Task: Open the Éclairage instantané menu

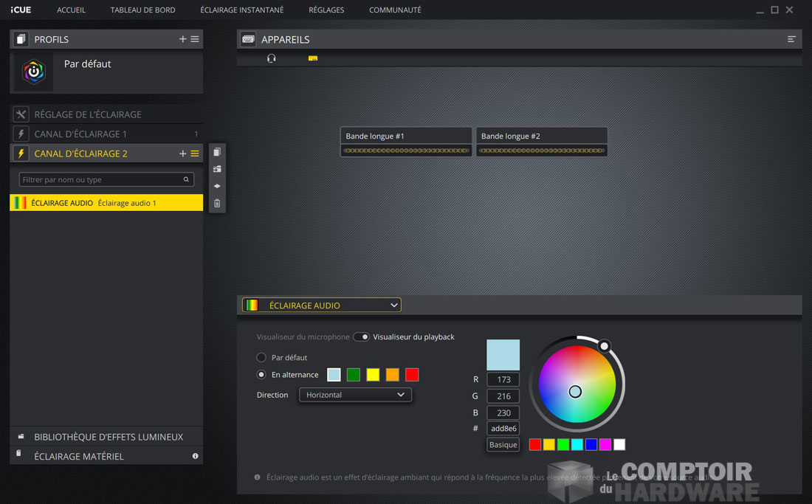Action: click(241, 10)
